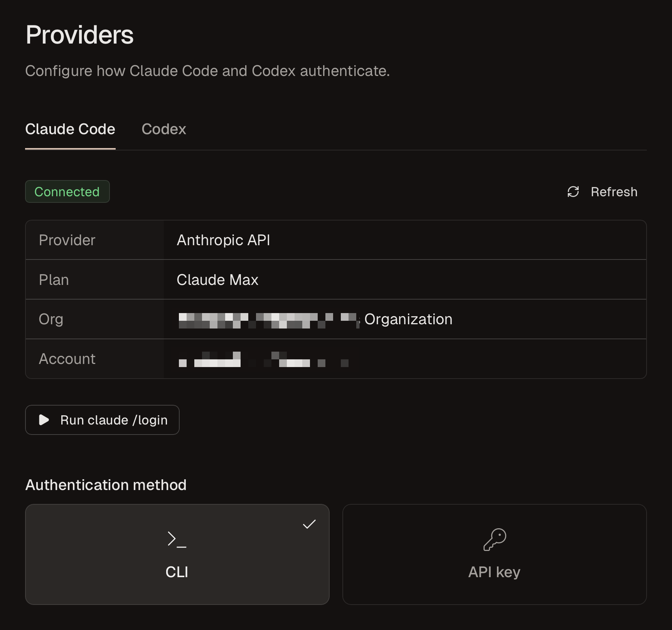Click the terminal prompt icon above CLI

click(177, 539)
